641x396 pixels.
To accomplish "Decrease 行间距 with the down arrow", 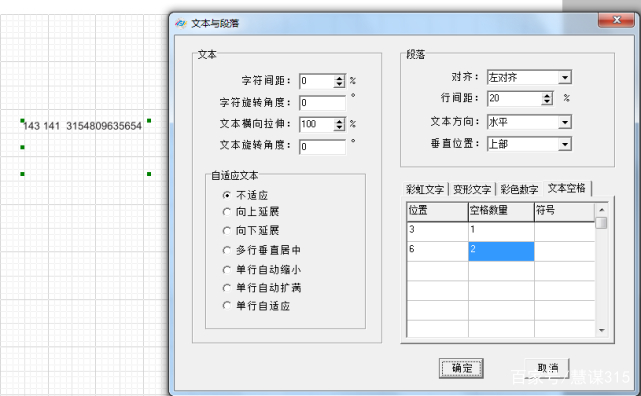I will (x=547, y=102).
